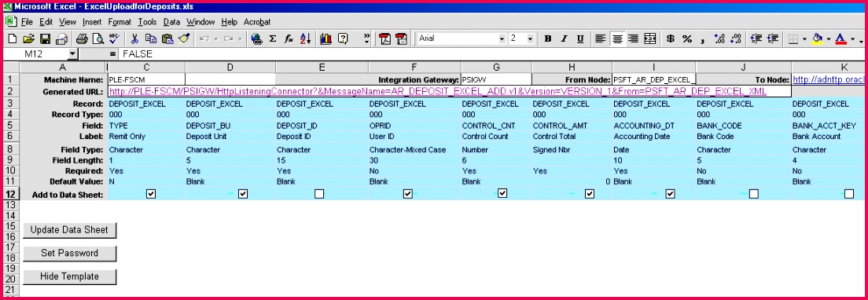The image size is (868, 300).
Task: Toggle Underline formatting
Action: 580,38
